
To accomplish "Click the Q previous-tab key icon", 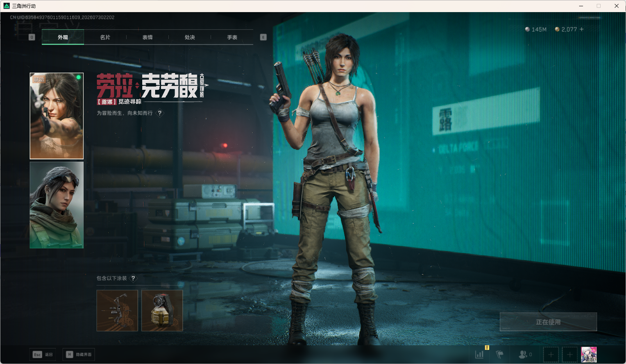I will click(32, 37).
